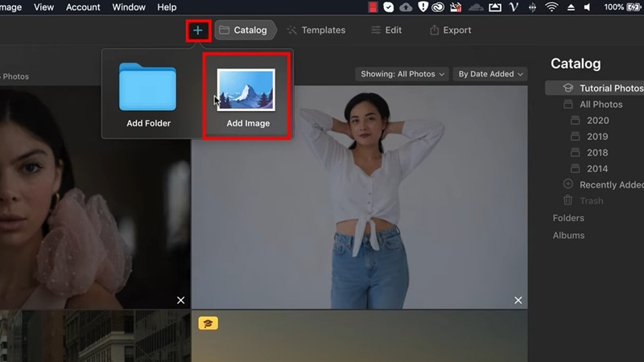Open the Albums section
This screenshot has height=362, width=644.
pyautogui.click(x=568, y=236)
